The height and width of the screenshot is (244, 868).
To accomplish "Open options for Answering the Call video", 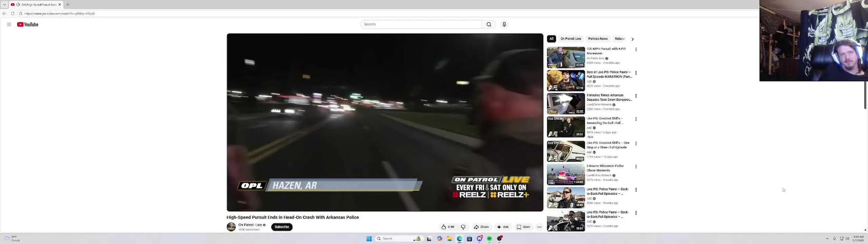I will tap(636, 119).
